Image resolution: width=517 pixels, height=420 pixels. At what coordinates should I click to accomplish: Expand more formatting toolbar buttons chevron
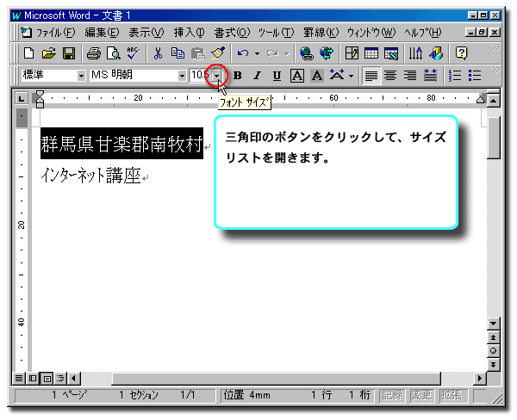click(495, 70)
